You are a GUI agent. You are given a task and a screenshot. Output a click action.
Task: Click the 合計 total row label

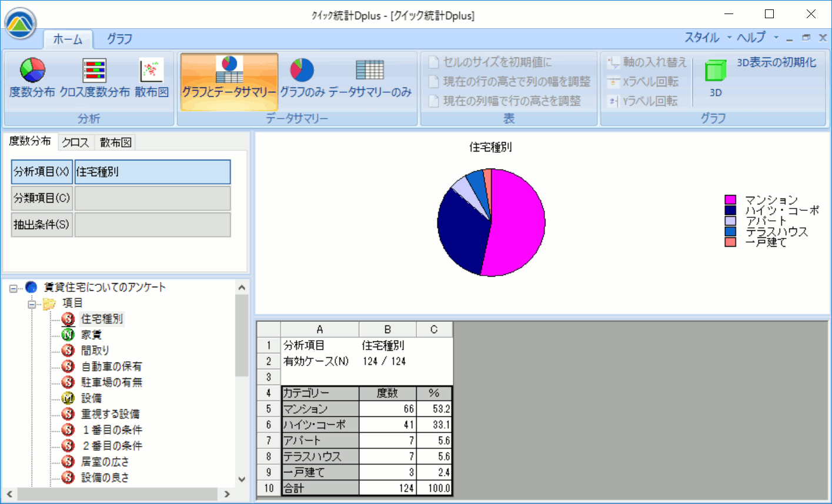coord(320,488)
